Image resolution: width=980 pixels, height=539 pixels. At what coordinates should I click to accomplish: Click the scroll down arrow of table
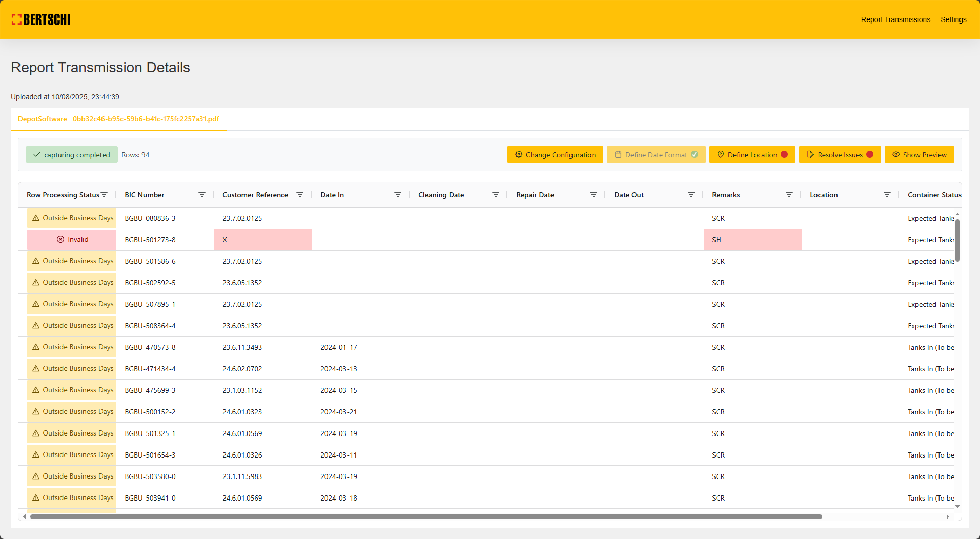click(957, 506)
